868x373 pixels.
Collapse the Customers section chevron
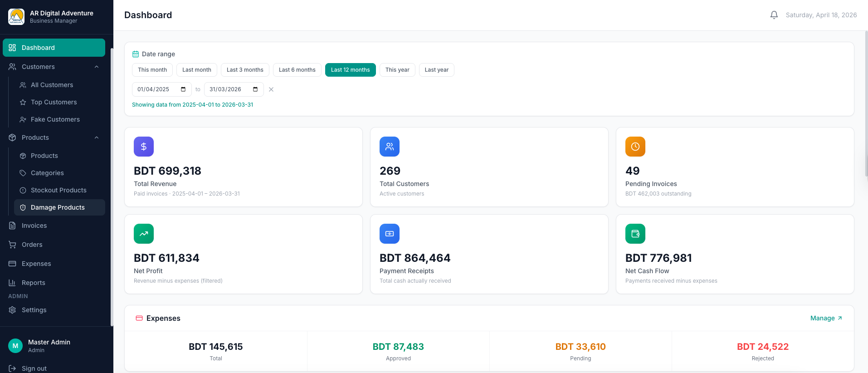(x=97, y=67)
